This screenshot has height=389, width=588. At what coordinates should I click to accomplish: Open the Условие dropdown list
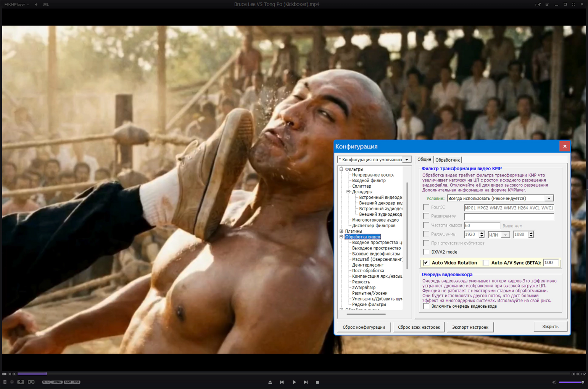pyautogui.click(x=549, y=198)
